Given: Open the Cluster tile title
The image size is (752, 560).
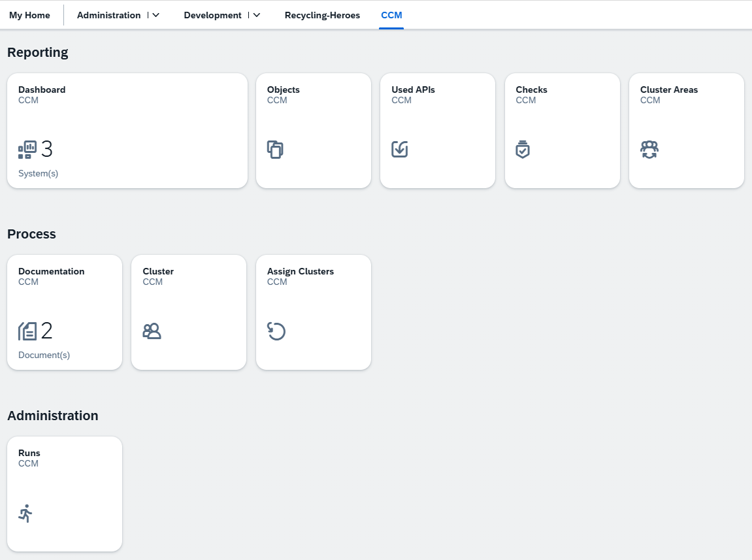Looking at the screenshot, I should tap(158, 271).
